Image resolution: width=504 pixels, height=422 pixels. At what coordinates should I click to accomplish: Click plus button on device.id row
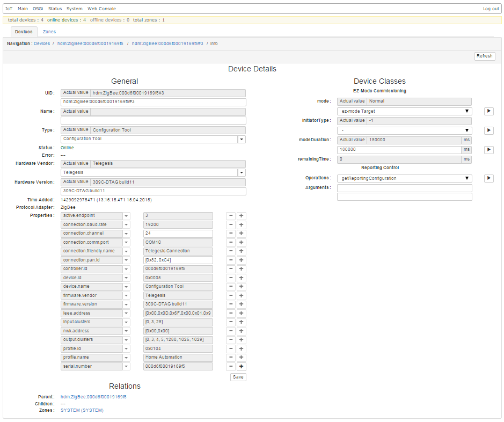[242, 278]
